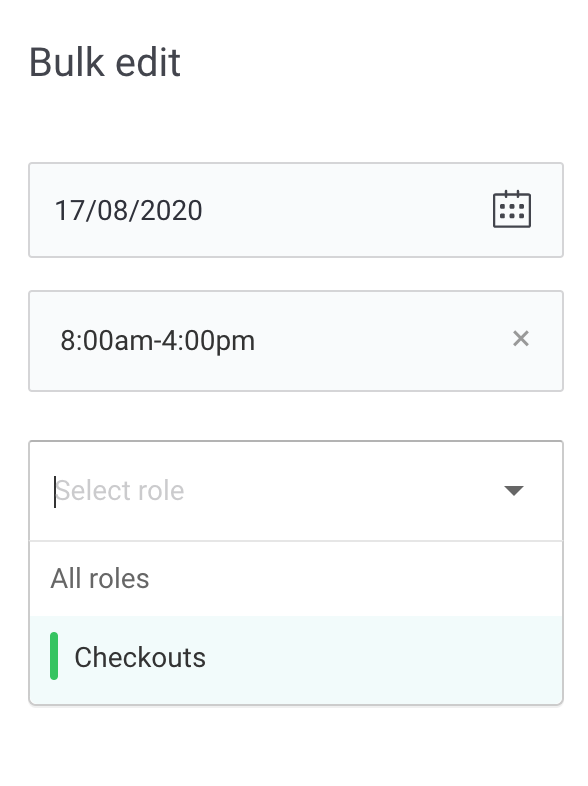
Task: Choose the Checkouts role option
Action: (x=296, y=657)
